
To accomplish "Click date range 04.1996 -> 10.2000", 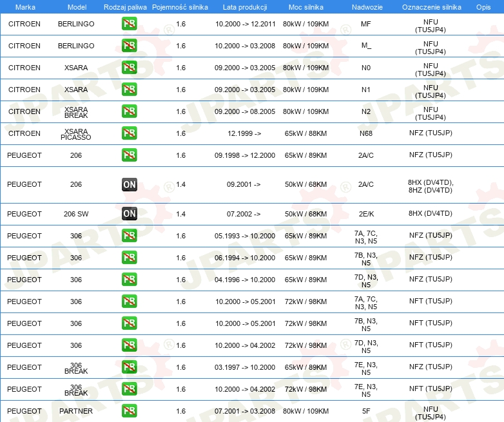I will coord(245,280).
